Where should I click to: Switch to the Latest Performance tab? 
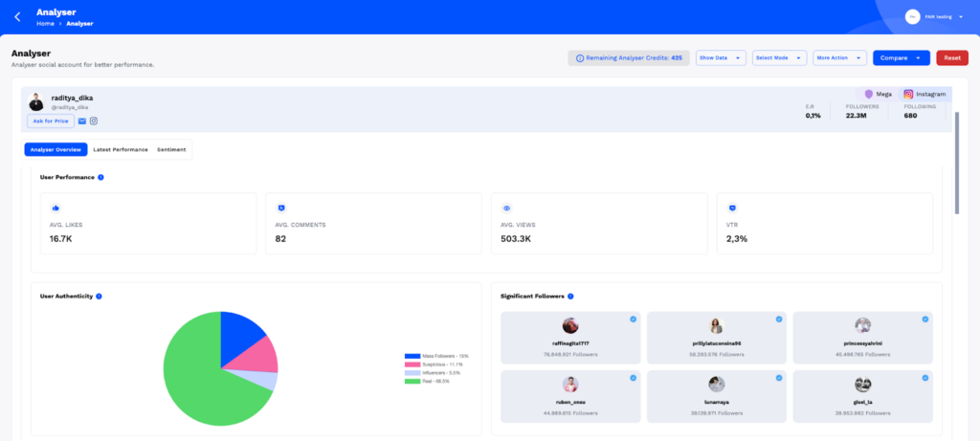tap(121, 149)
